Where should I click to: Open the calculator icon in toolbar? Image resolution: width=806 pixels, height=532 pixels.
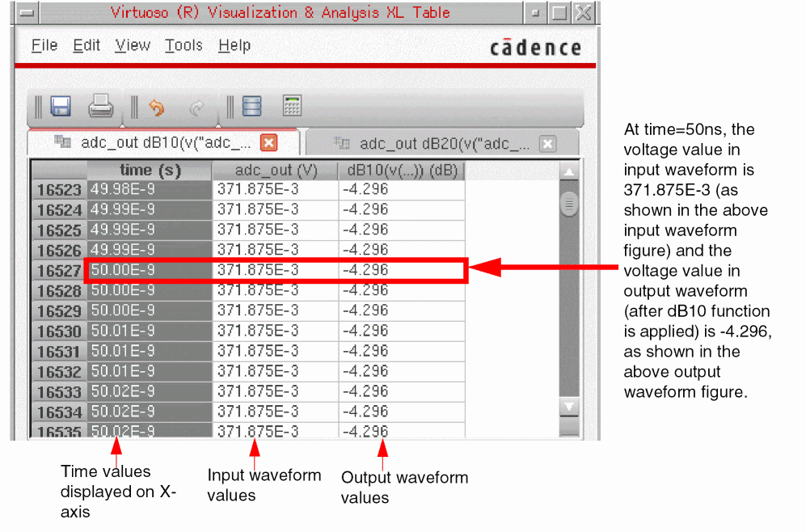pos(292,106)
